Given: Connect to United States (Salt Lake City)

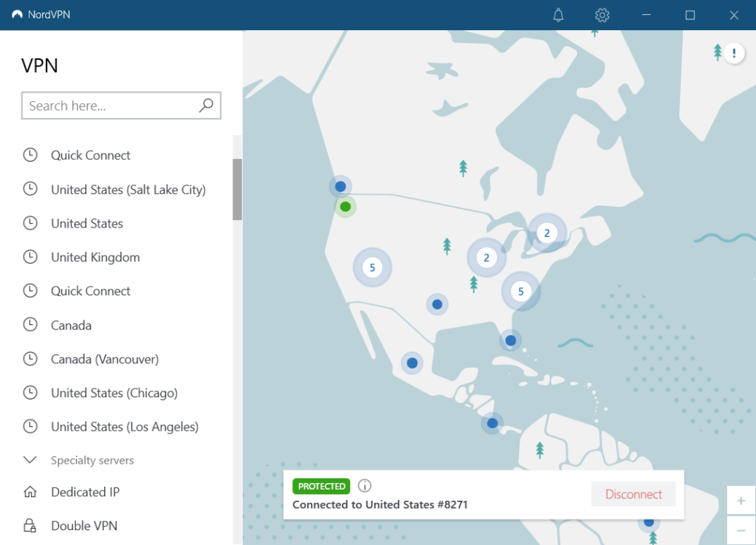Looking at the screenshot, I should (128, 190).
